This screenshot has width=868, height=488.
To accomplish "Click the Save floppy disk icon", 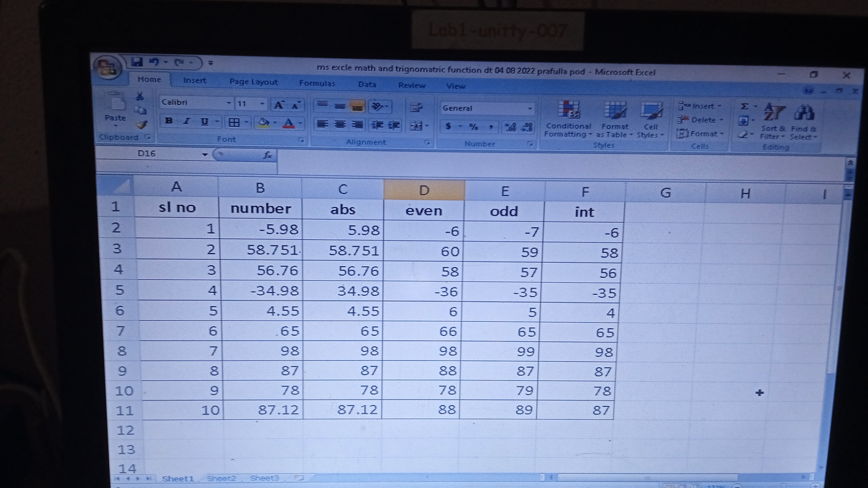I will 137,62.
